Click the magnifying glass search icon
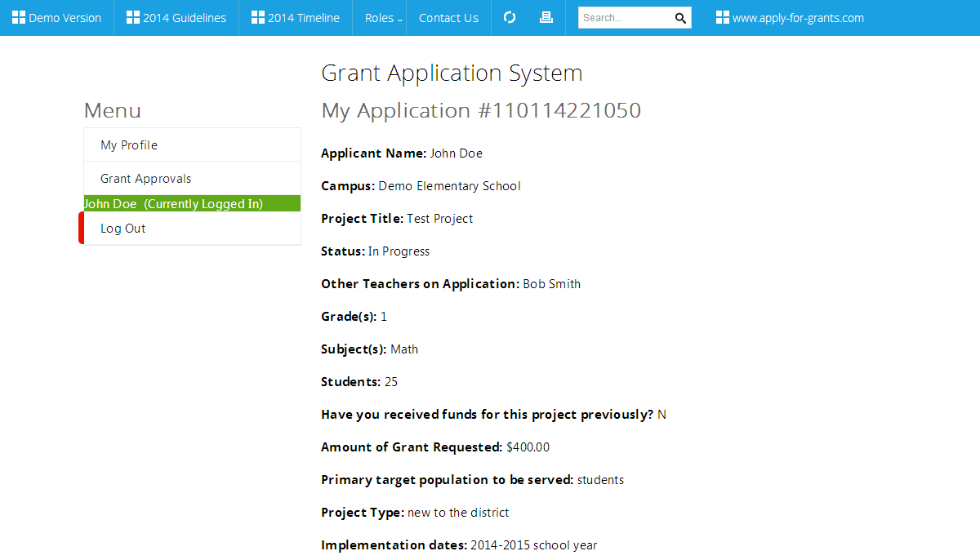Screen dimensions: 980x560 click(680, 18)
